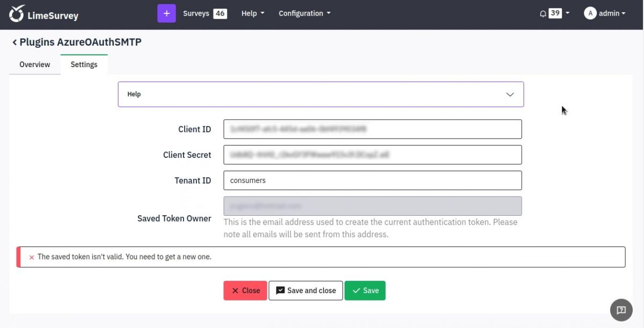Click the flag icon inside Save and close button

[280, 290]
